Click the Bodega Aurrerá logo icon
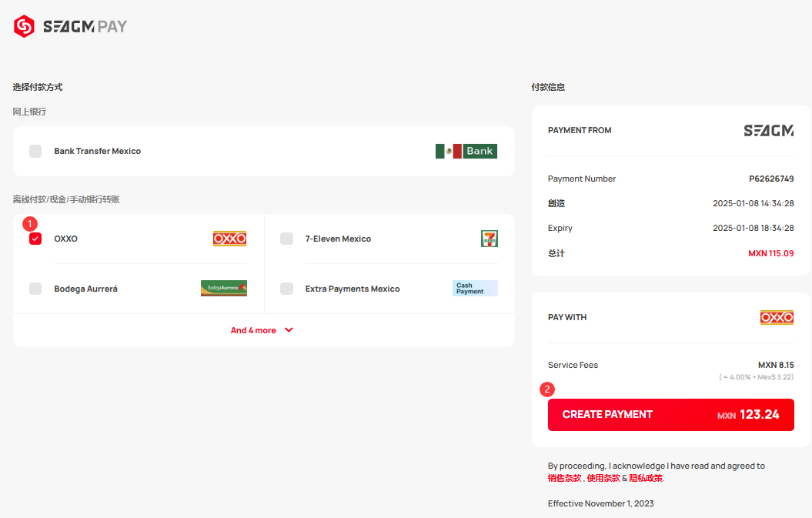Screen dimensions: 812x518 coord(224,288)
